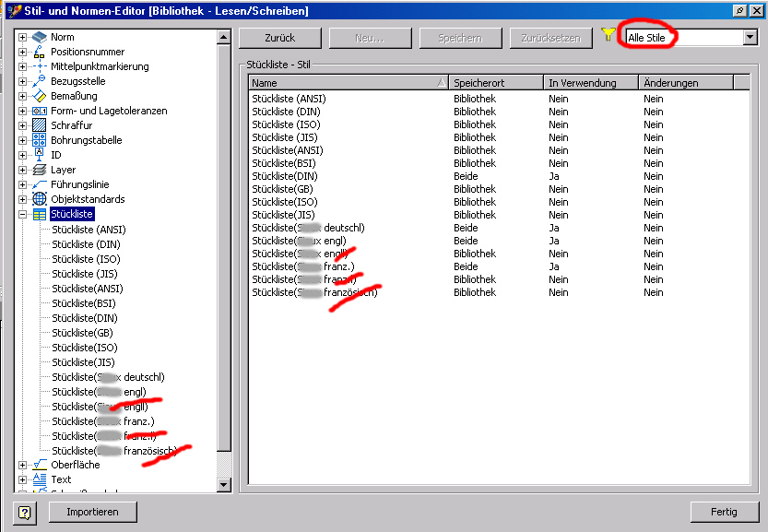Open help with the question mark button

click(25, 513)
